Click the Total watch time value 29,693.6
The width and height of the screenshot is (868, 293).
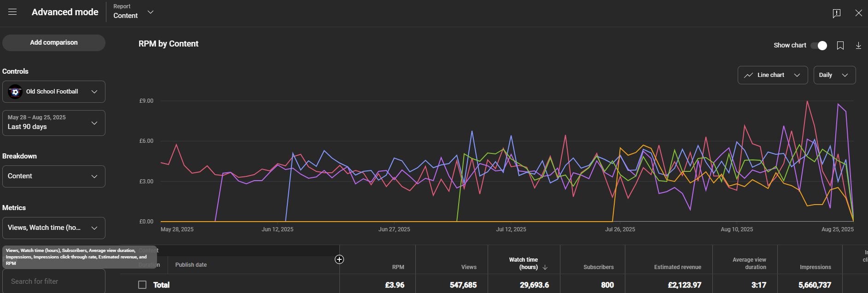(x=534, y=285)
